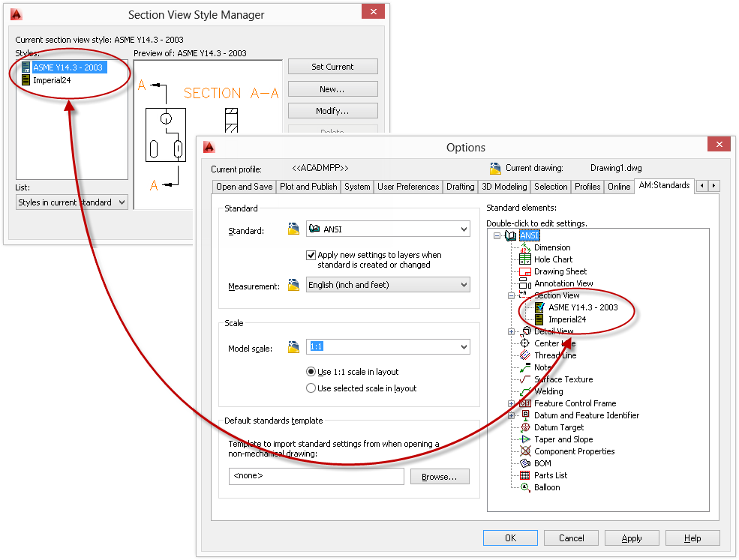
Task: Click the checked ASME Y14.3 icon in Options tree
Action: click(x=539, y=307)
